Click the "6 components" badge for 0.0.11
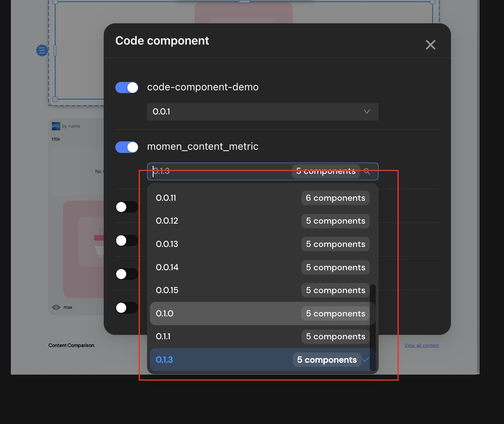504x424 pixels. coord(335,198)
